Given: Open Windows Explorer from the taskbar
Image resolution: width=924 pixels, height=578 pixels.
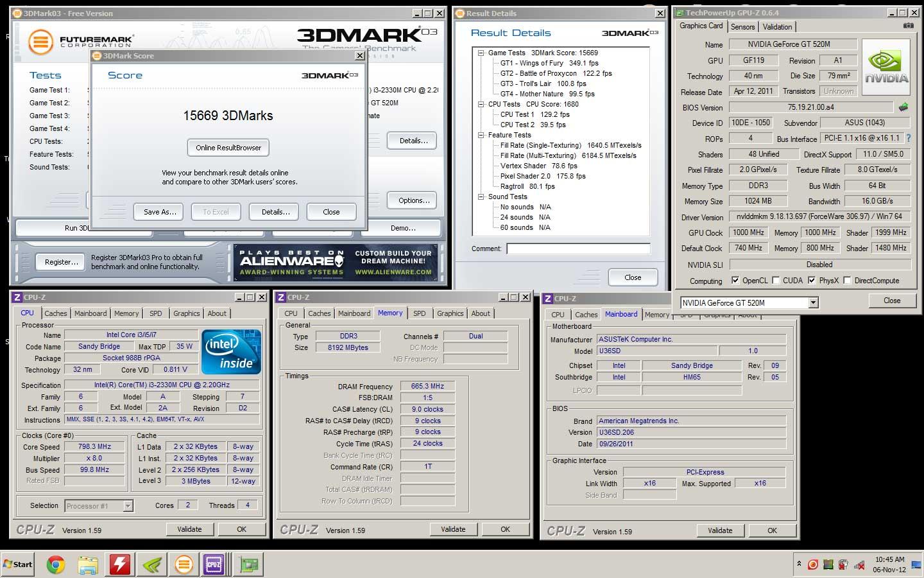Looking at the screenshot, I should click(x=88, y=565).
